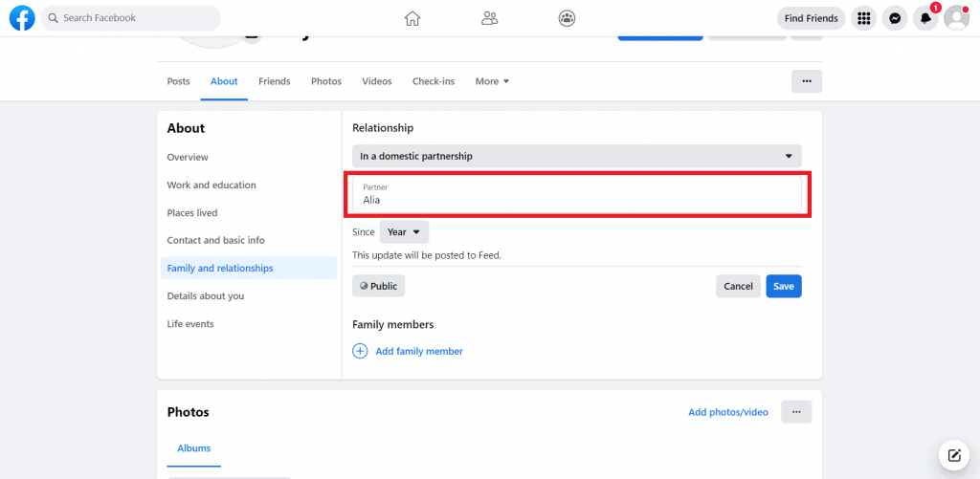Click the plus icon for Add family member
This screenshot has width=980, height=479.
[x=360, y=351]
